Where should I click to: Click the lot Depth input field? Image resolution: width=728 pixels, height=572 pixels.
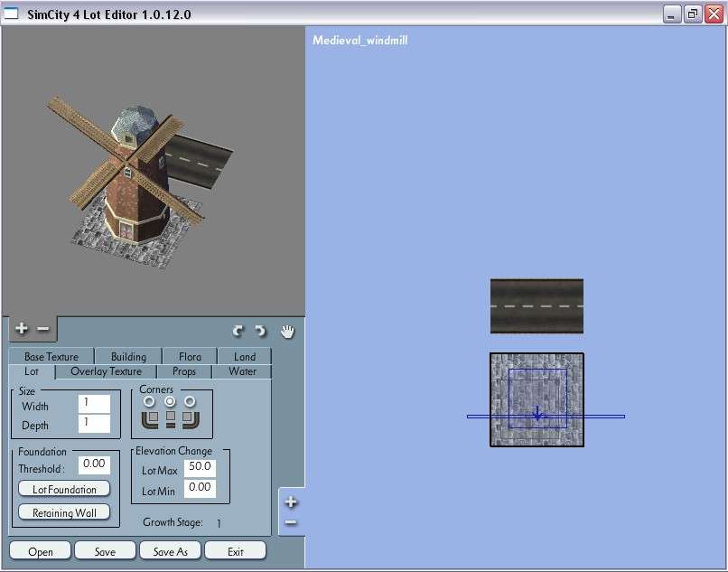click(94, 424)
